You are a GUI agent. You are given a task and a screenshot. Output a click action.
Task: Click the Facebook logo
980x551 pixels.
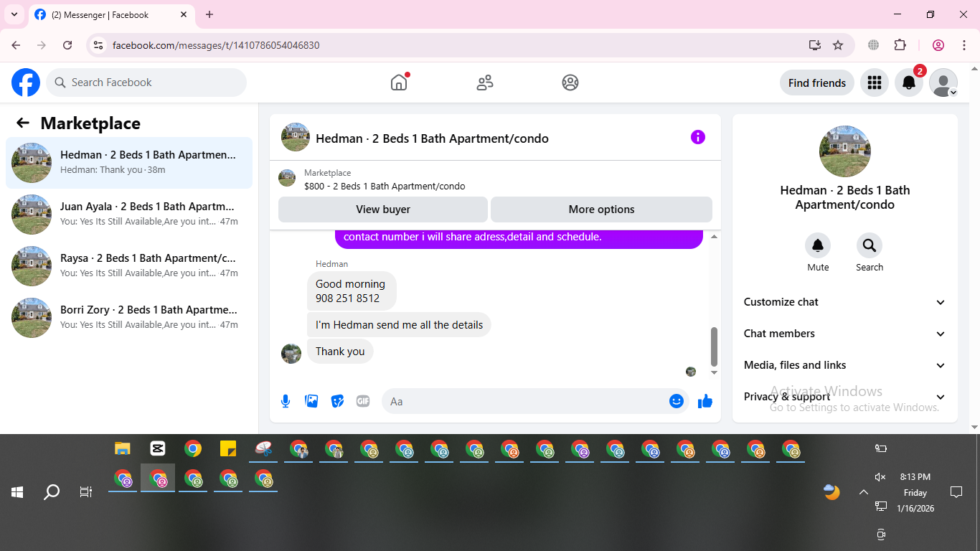click(x=26, y=83)
